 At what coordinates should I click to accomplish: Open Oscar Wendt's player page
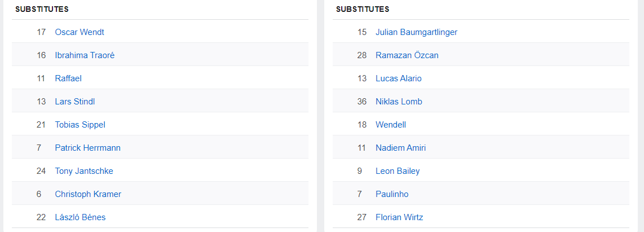pyautogui.click(x=80, y=32)
